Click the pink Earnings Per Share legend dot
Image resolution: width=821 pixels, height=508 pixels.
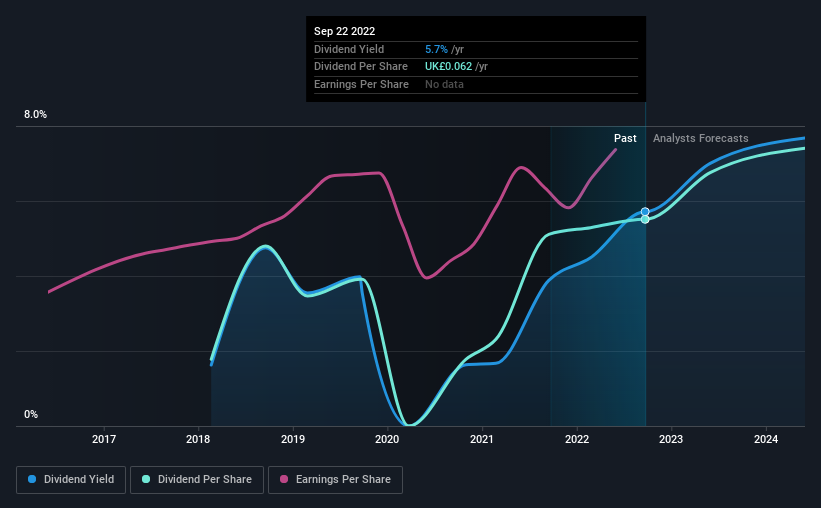(x=284, y=479)
